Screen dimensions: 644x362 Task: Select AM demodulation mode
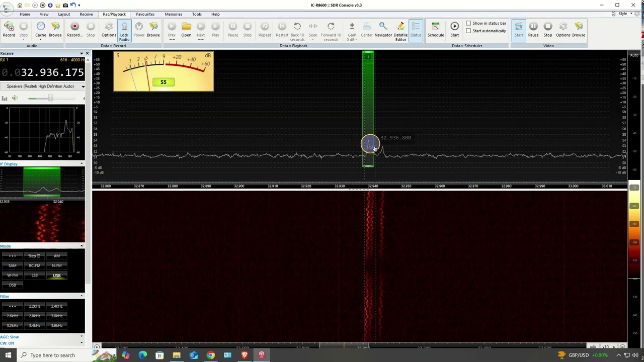click(x=57, y=256)
